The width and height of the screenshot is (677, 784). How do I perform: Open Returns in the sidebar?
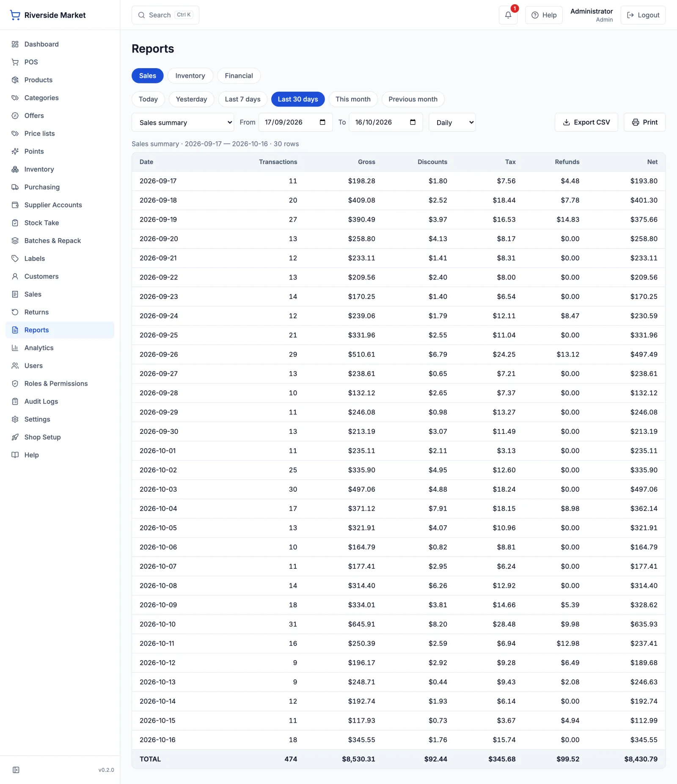[60, 312]
